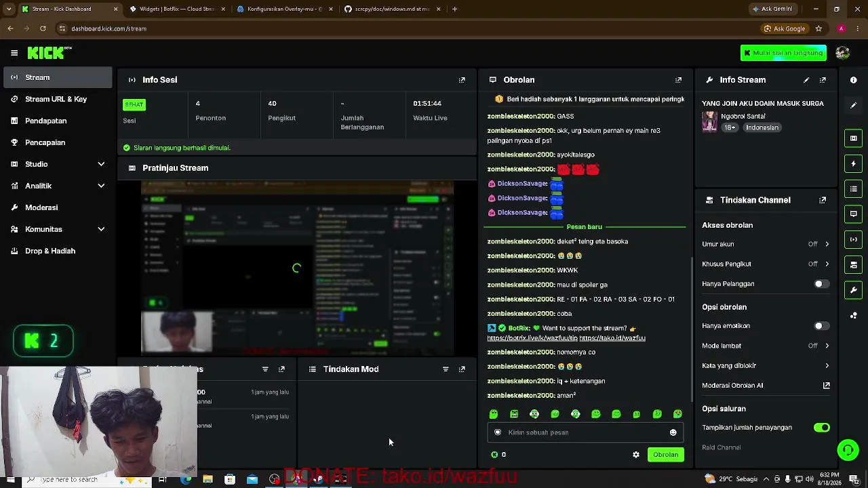Open a new browser tab

454,9
